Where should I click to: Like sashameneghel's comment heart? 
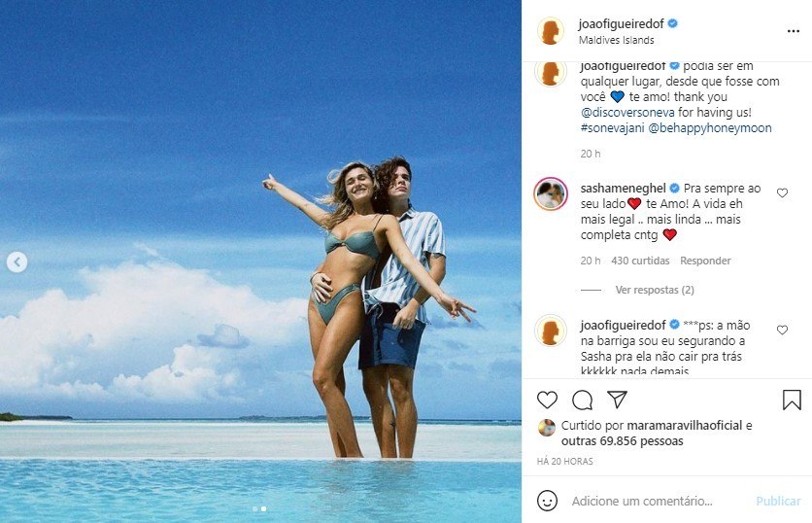click(x=782, y=193)
